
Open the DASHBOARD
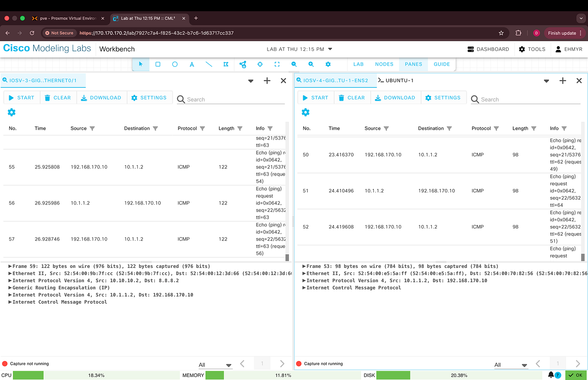(x=488, y=49)
